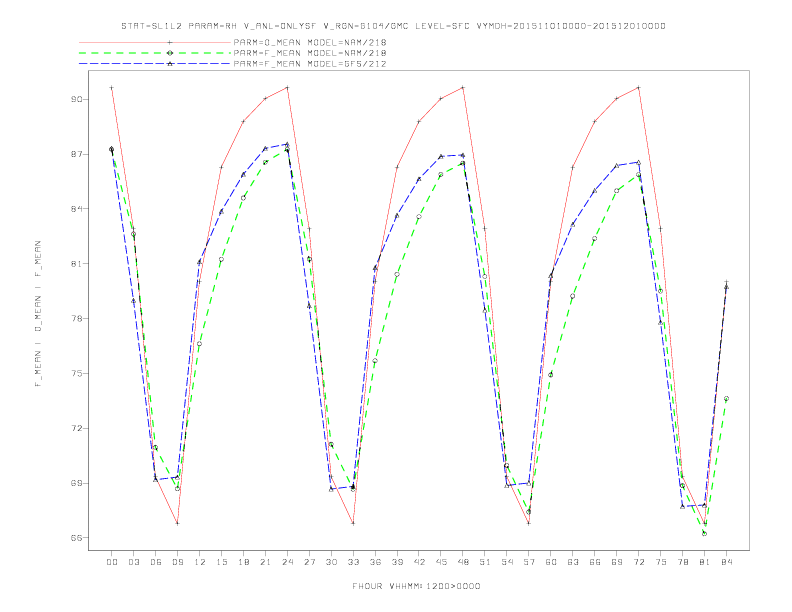Click green NAM circle marker at hour 63
The image size is (792, 612).
tap(572, 296)
